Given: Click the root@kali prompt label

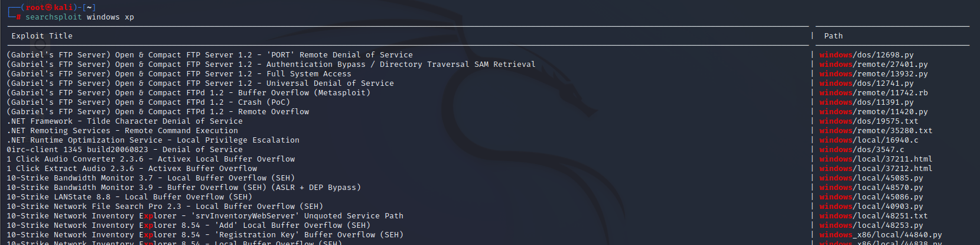Looking at the screenshot, I should pos(50,7).
